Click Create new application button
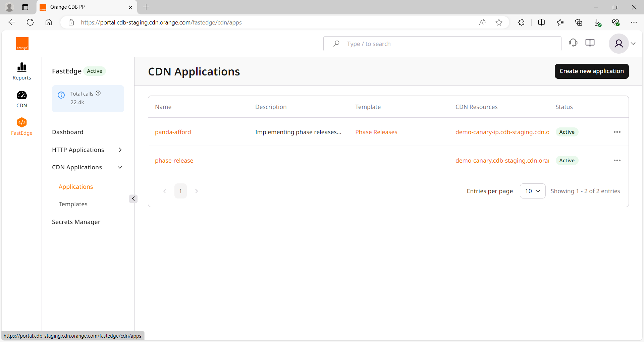 (x=591, y=71)
